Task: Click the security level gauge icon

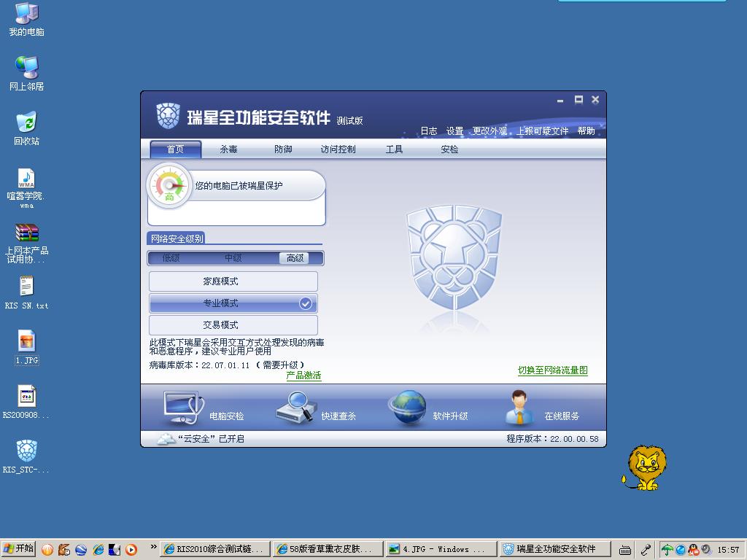Action: 169,186
